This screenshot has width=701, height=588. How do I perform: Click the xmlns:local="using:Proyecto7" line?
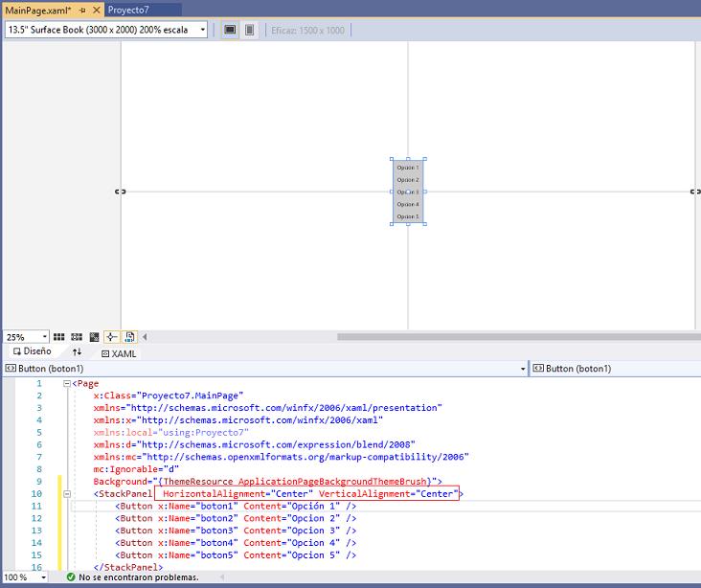[170, 433]
